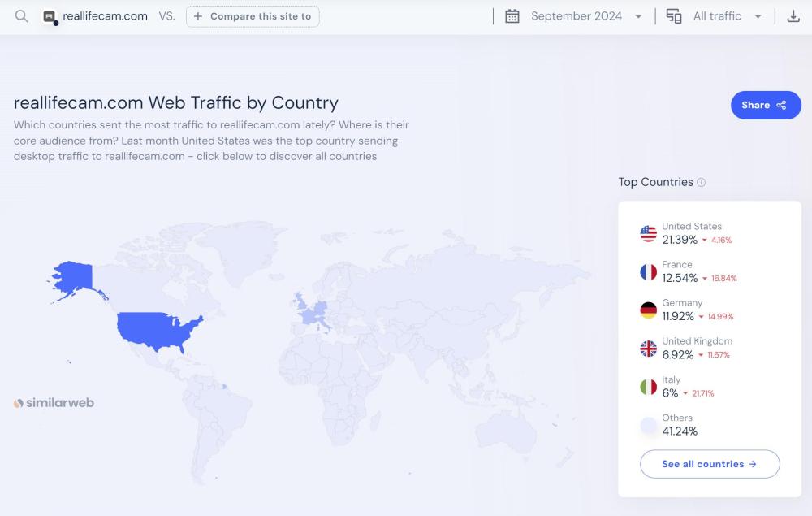Click the reallifecam.com domain text field
The width and height of the screenshot is (812, 516).
click(x=106, y=16)
